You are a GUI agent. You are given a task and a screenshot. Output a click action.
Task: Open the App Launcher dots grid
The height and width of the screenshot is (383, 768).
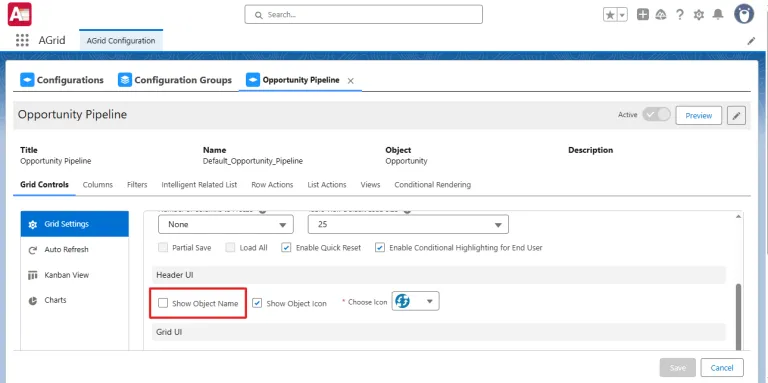pos(22,40)
